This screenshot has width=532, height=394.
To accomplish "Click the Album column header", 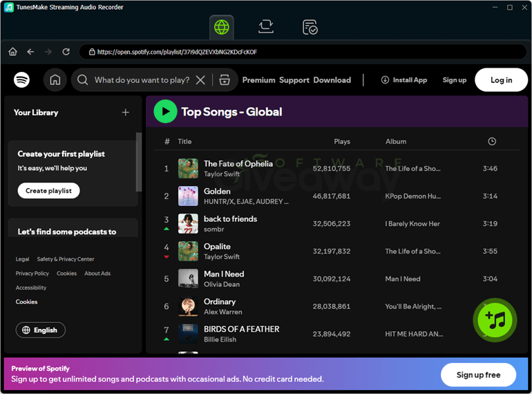I will [x=396, y=142].
